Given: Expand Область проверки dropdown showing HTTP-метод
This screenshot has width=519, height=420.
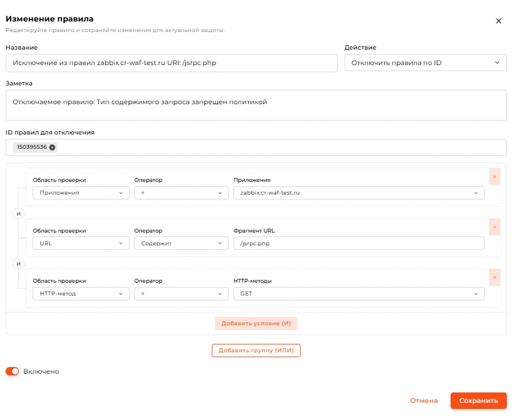Looking at the screenshot, I should (x=81, y=294).
